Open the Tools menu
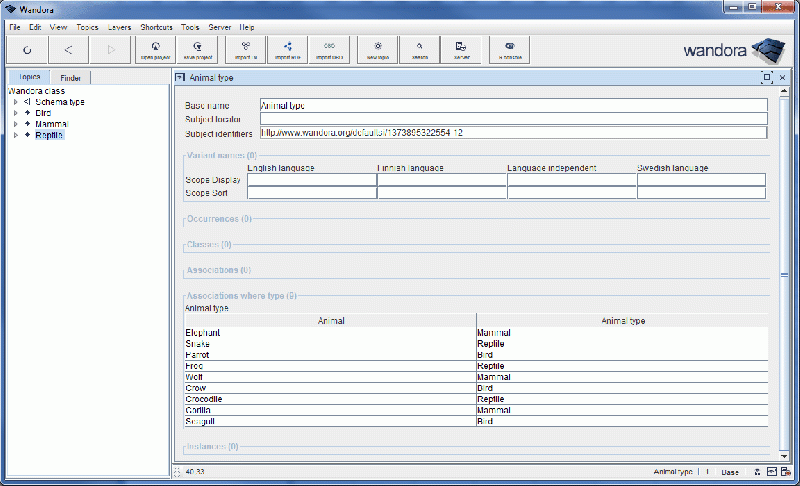This screenshot has width=800, height=486. pos(190,27)
